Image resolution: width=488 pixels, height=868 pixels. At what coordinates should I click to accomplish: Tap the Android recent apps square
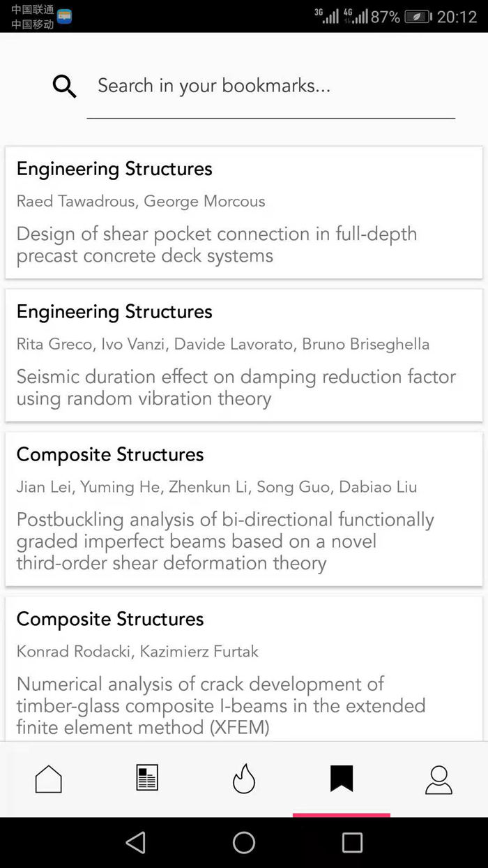tap(352, 843)
